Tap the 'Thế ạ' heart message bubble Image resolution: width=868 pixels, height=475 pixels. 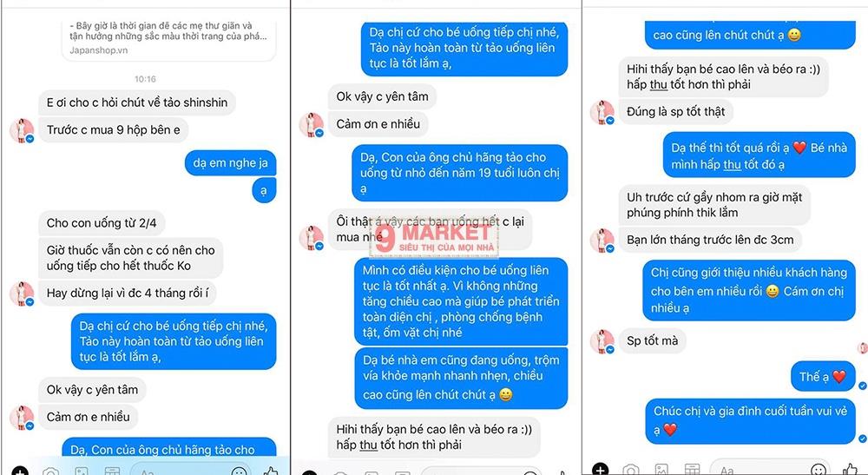[x=823, y=377]
